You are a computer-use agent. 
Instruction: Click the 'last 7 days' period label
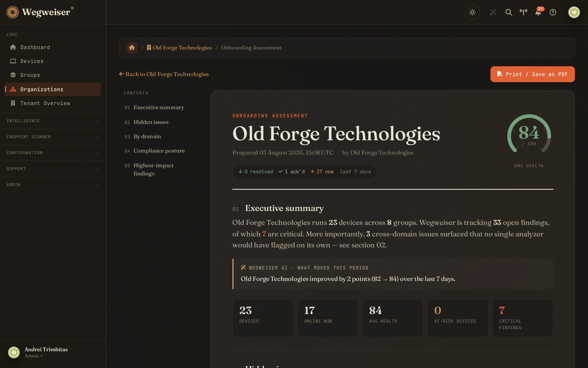[x=355, y=172]
